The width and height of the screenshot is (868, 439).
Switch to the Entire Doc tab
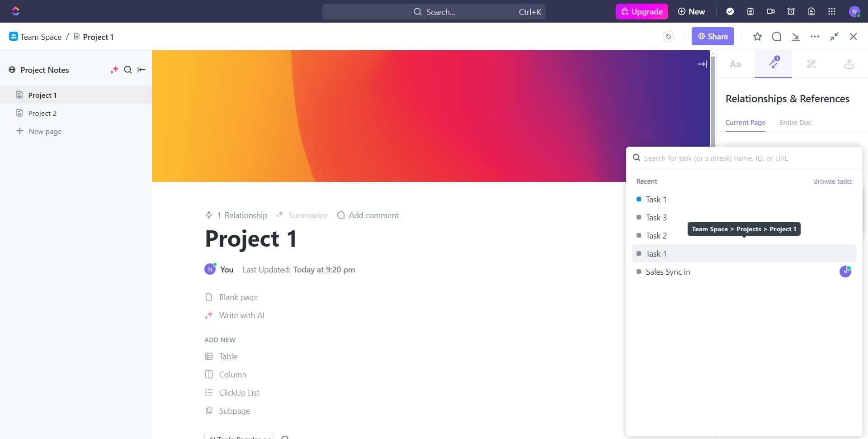point(795,123)
